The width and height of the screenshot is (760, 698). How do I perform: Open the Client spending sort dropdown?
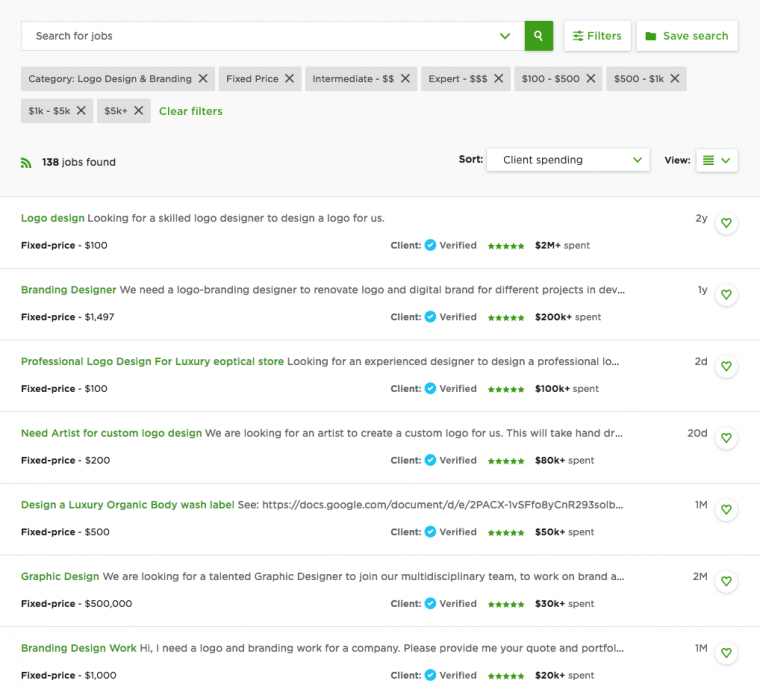pos(567,160)
